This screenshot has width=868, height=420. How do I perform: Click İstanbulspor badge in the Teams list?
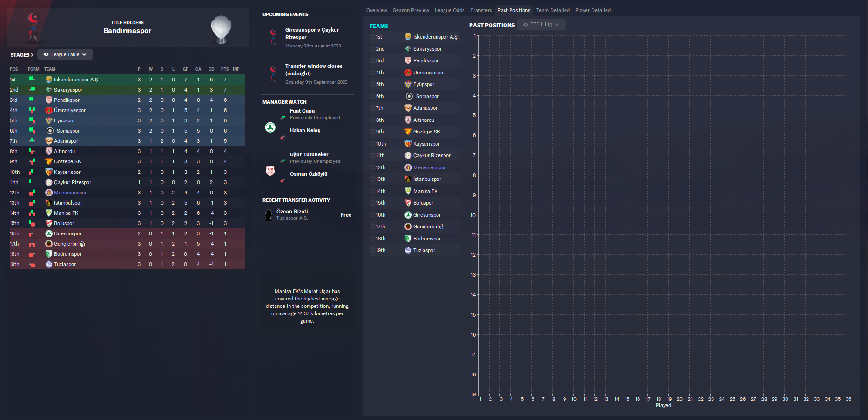[408, 179]
